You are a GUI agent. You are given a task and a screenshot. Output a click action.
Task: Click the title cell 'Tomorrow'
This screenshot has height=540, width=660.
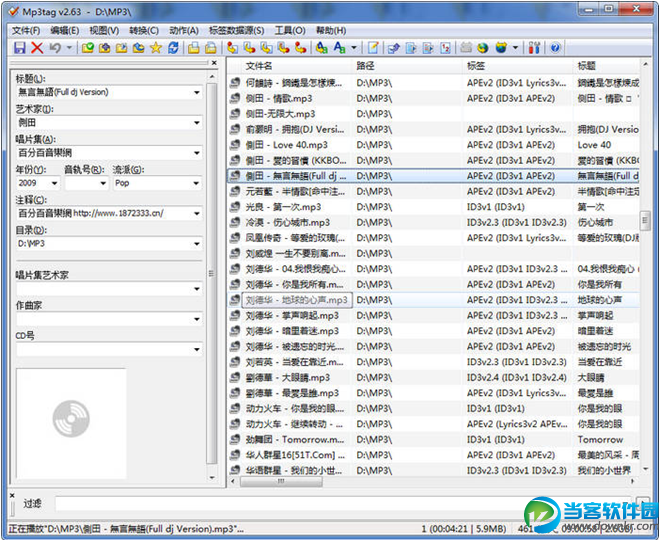point(600,440)
